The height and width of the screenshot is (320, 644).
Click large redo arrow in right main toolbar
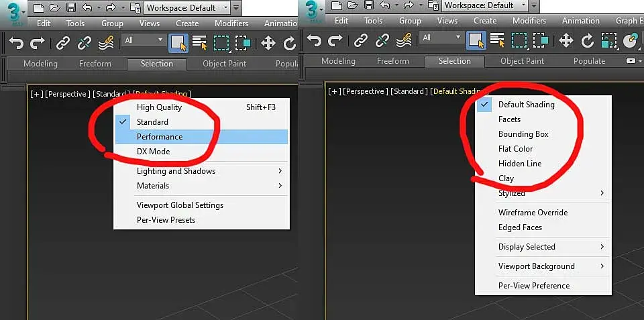pos(335,40)
